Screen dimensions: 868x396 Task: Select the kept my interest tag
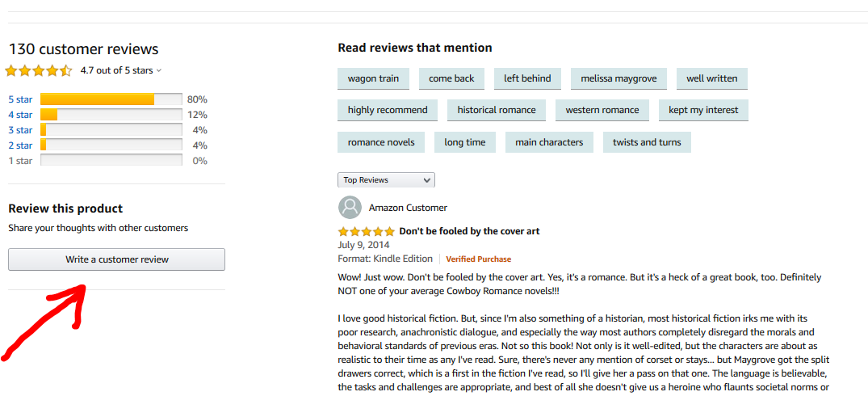(703, 110)
